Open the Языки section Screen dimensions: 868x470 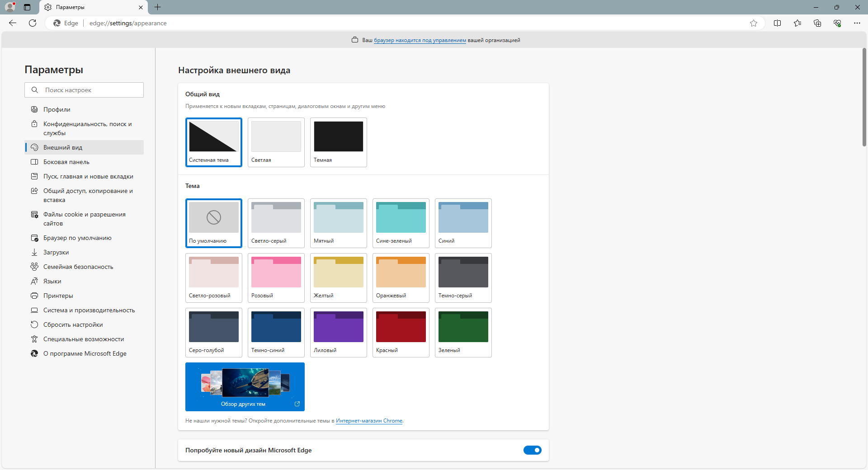[x=84, y=281]
